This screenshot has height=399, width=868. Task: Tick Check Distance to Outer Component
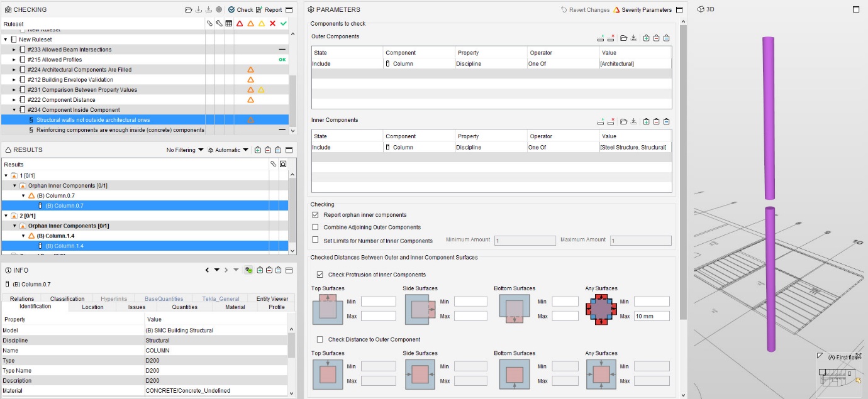point(320,339)
